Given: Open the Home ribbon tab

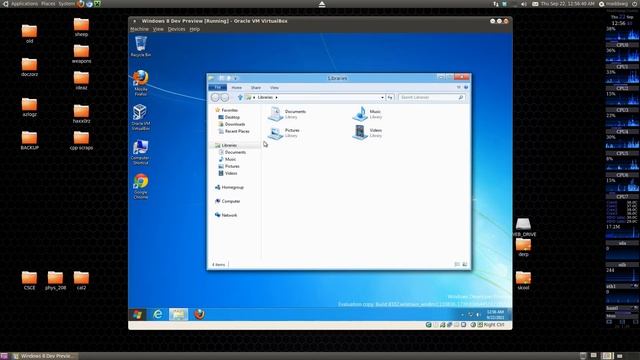Looking at the screenshot, I should pos(237,88).
